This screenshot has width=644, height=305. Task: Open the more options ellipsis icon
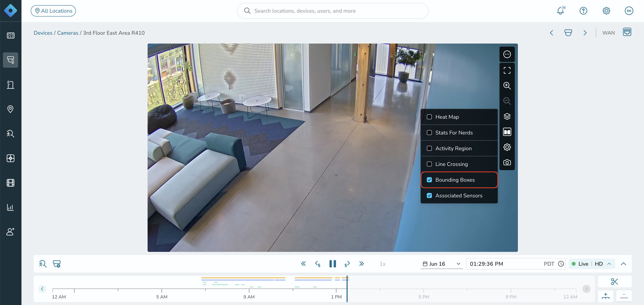pos(507,54)
